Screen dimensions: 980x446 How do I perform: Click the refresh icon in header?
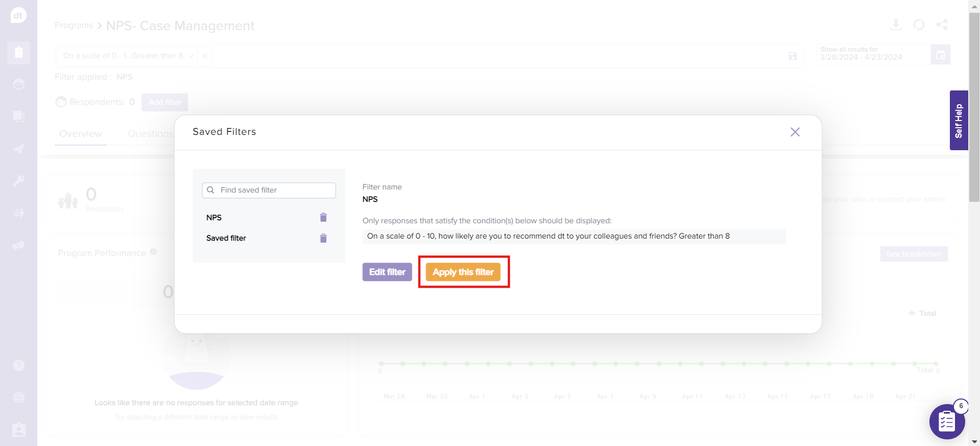919,25
